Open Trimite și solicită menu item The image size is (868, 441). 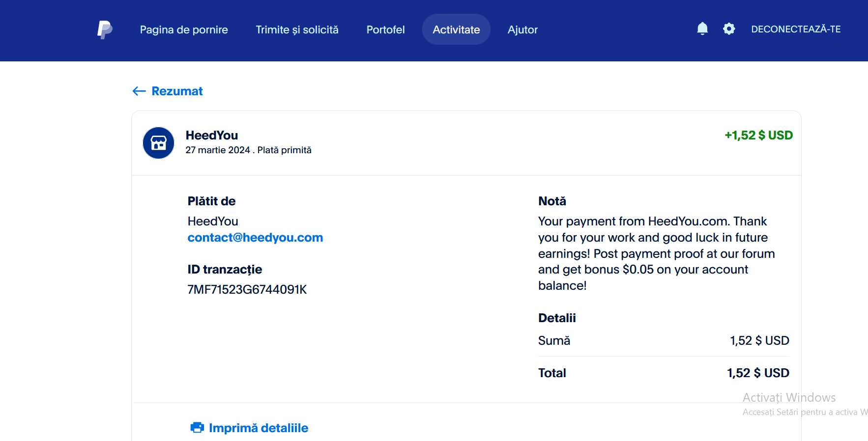pyautogui.click(x=297, y=29)
